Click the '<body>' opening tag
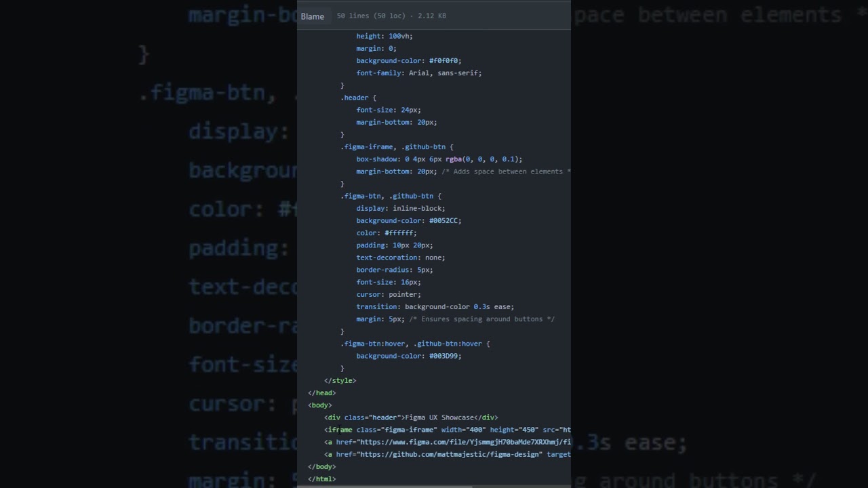Viewport: 868px width, 488px height. [x=320, y=405]
